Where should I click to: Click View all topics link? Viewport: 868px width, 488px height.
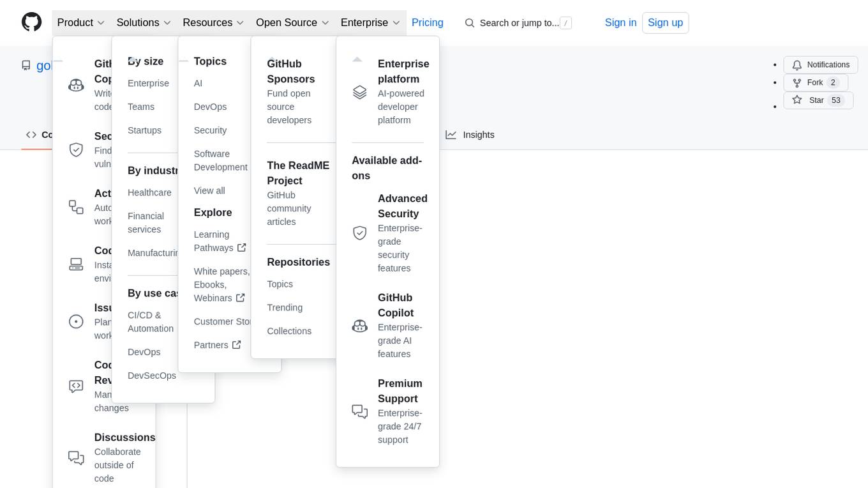209,191
